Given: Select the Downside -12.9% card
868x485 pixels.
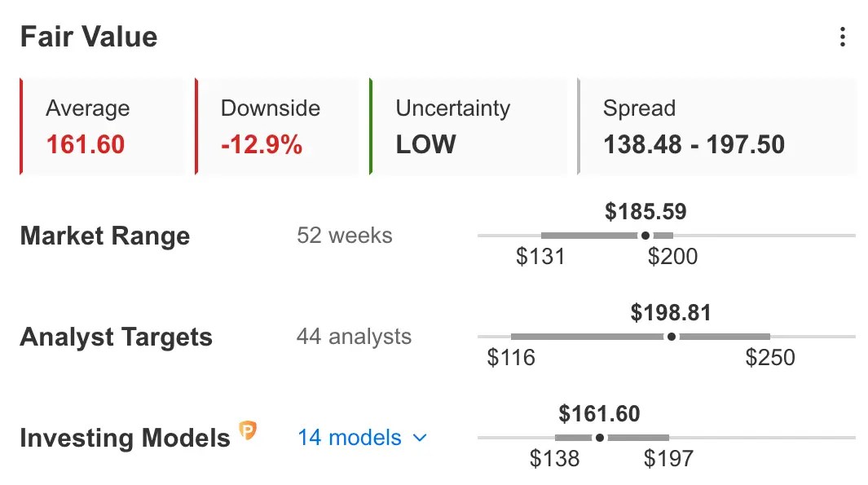Looking at the screenshot, I should (x=277, y=127).
